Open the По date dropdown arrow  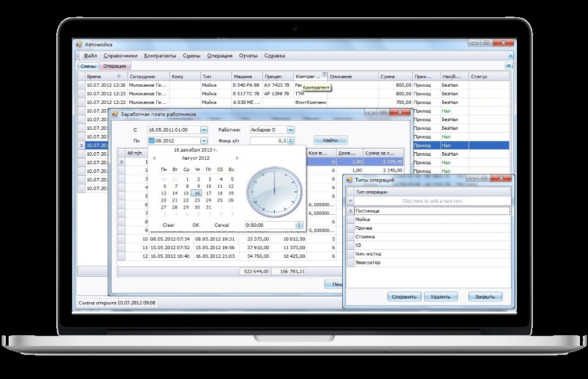coord(204,141)
